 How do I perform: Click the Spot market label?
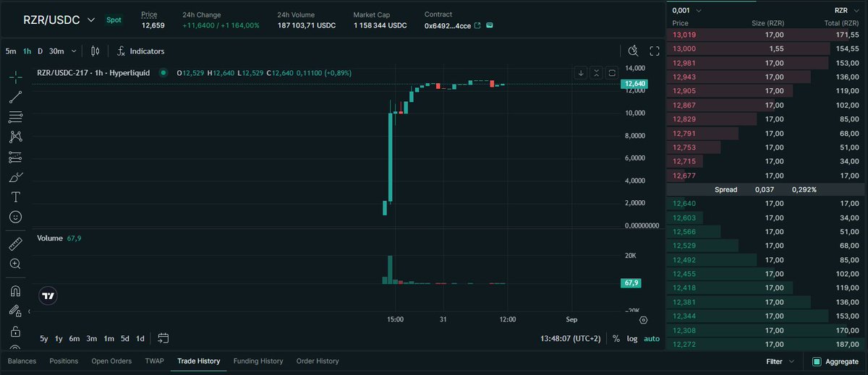114,20
